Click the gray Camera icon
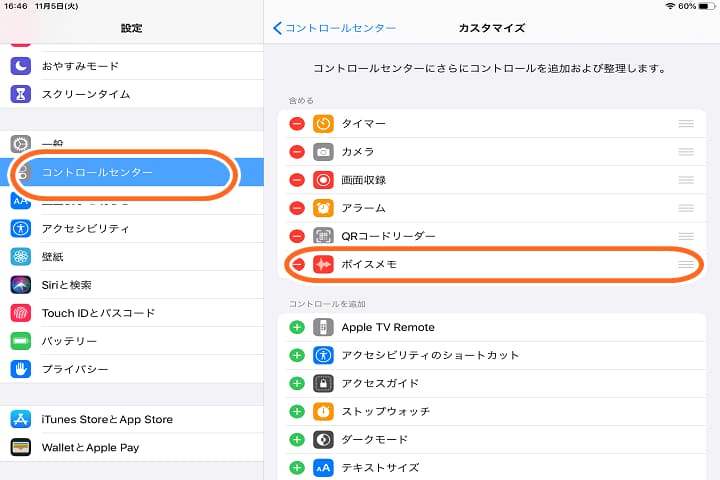 coord(323,152)
